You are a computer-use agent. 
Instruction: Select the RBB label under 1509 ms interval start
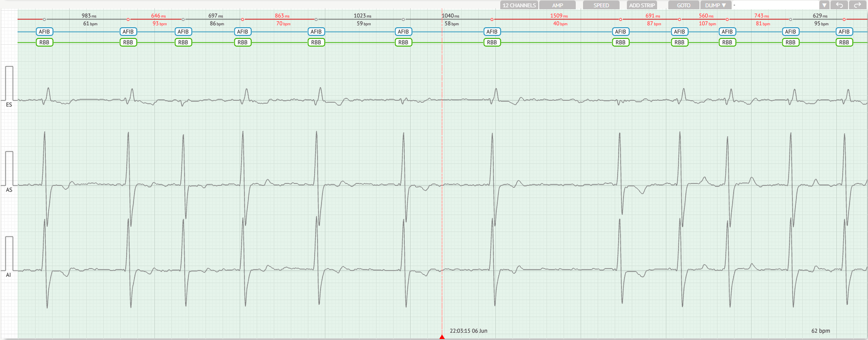click(492, 42)
